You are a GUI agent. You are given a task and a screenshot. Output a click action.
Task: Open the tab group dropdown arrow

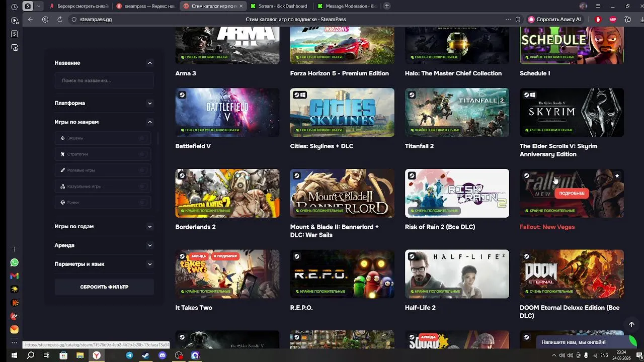click(38, 6)
